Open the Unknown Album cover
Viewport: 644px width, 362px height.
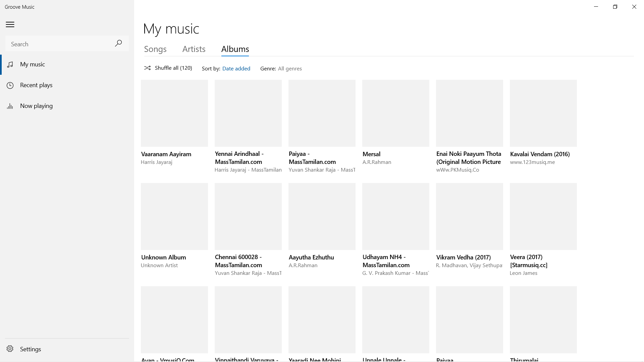coord(174,217)
